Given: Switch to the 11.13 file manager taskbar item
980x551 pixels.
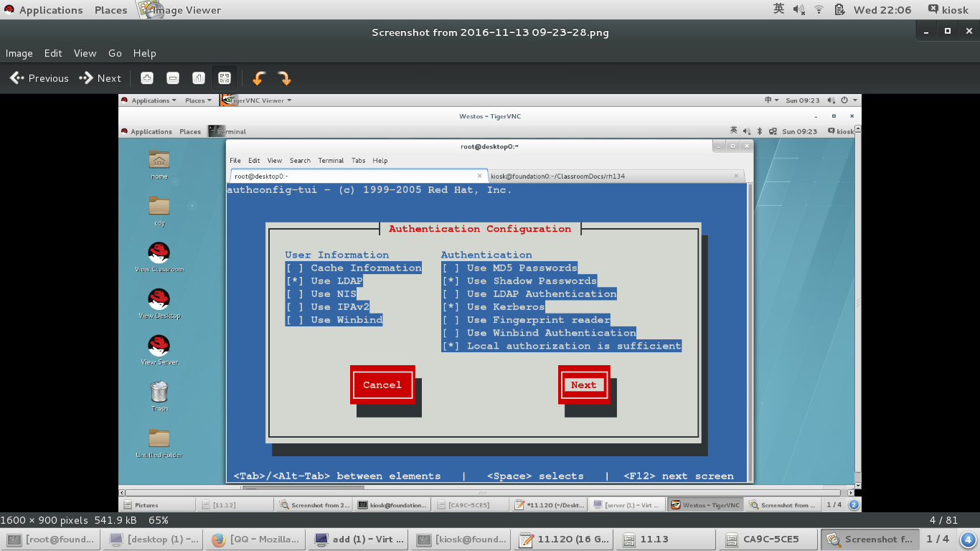Looking at the screenshot, I should tap(666, 539).
